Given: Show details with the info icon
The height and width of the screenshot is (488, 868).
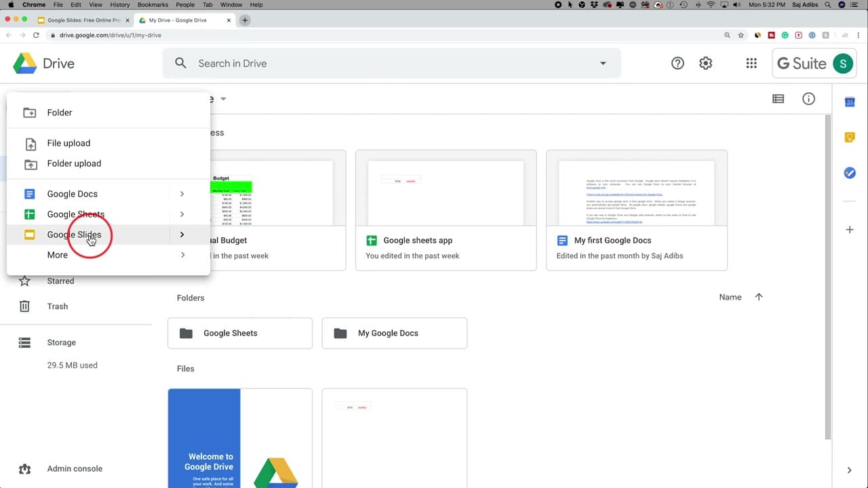Looking at the screenshot, I should tap(808, 99).
